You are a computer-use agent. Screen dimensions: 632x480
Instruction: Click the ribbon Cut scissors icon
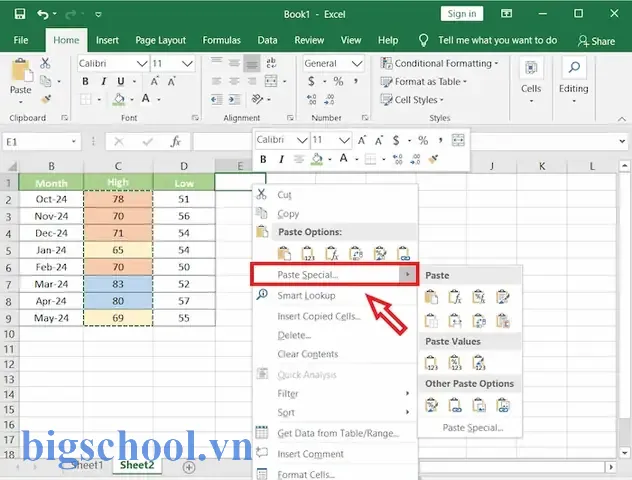[x=45, y=63]
